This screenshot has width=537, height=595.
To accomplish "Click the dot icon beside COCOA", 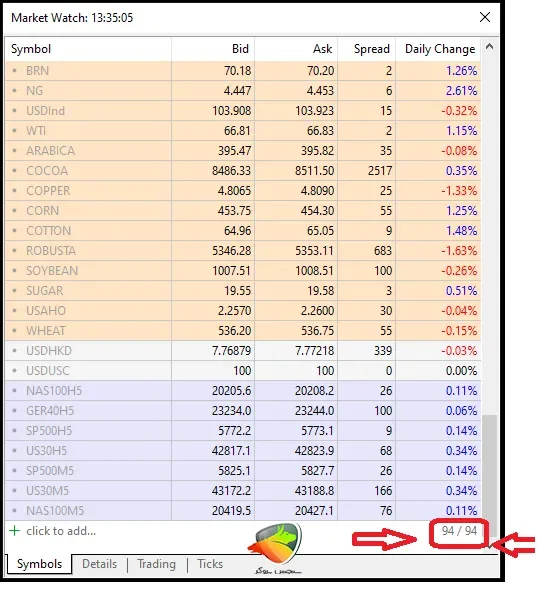I will (x=14, y=171).
